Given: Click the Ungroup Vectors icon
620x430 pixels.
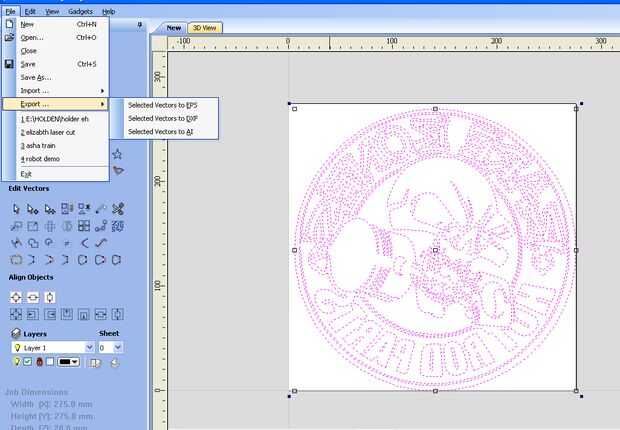Looking at the screenshot, I should 84,208.
